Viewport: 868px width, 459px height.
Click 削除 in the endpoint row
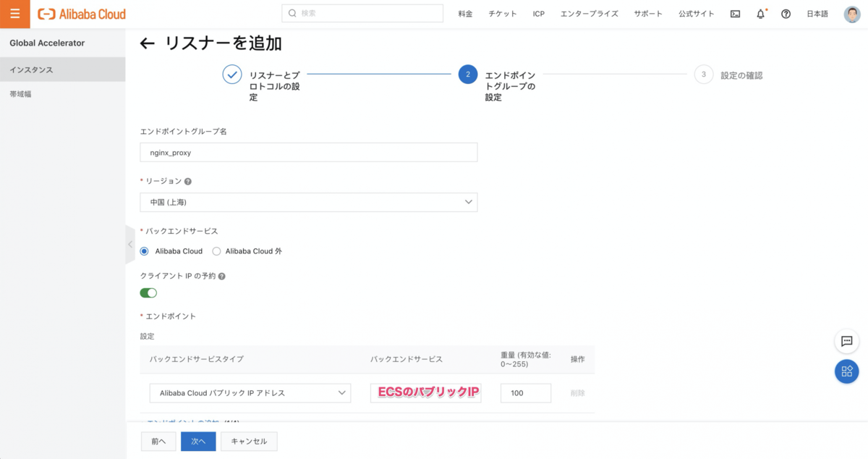point(577,393)
